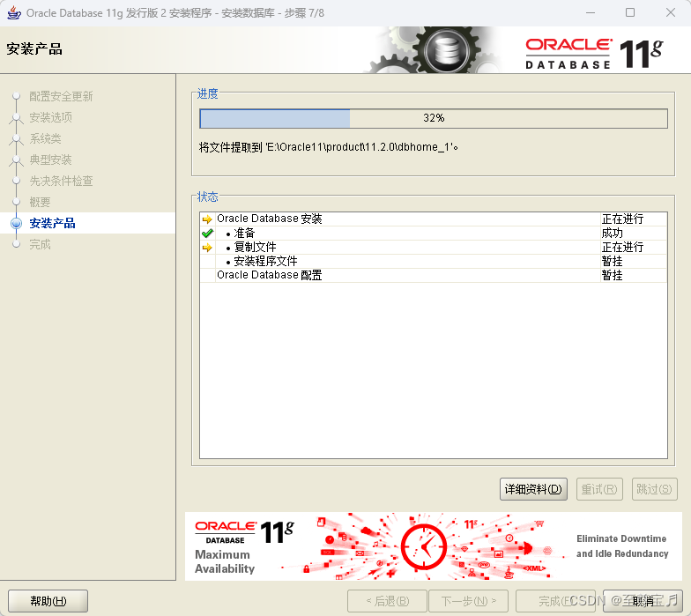Click green checkmark icon beside 准备
The image size is (691, 616).
pos(207,233)
